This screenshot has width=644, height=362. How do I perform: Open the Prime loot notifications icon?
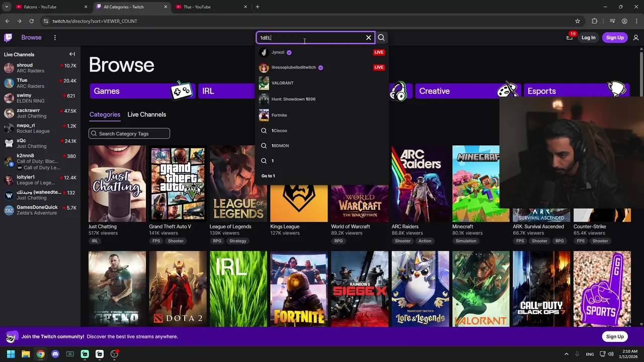[570, 38]
